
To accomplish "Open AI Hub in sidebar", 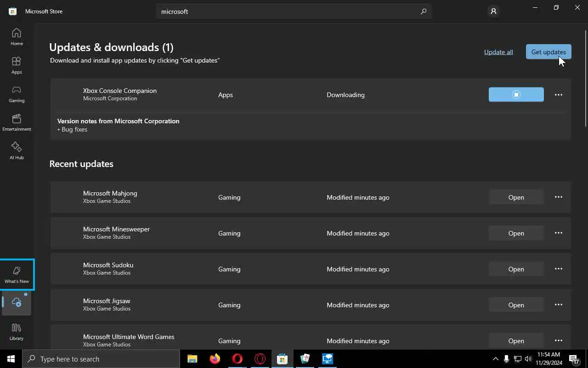I will coord(17,151).
